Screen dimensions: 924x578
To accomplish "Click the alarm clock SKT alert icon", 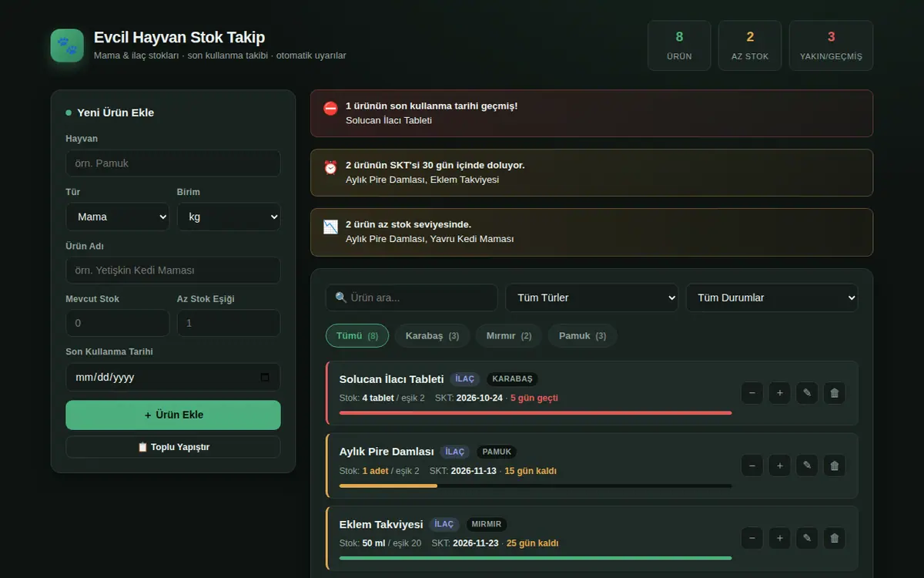I will coord(330,168).
